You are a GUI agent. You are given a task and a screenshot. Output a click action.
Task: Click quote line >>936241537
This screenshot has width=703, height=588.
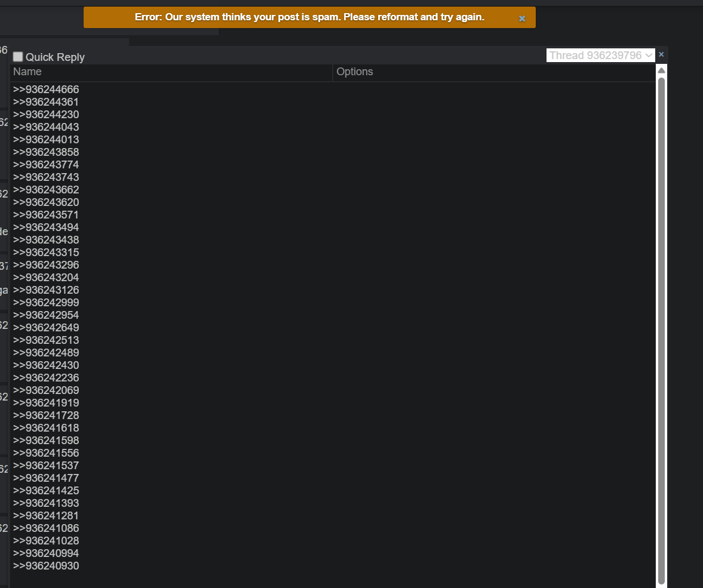click(46, 466)
